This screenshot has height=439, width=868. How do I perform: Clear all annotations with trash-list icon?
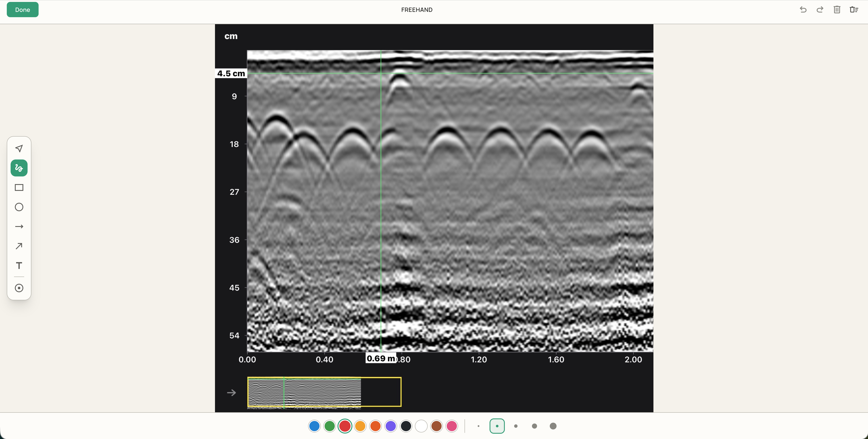pyautogui.click(x=854, y=10)
